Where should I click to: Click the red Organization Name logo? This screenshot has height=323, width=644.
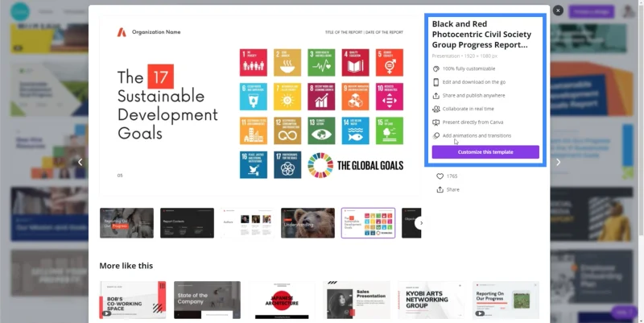point(122,32)
